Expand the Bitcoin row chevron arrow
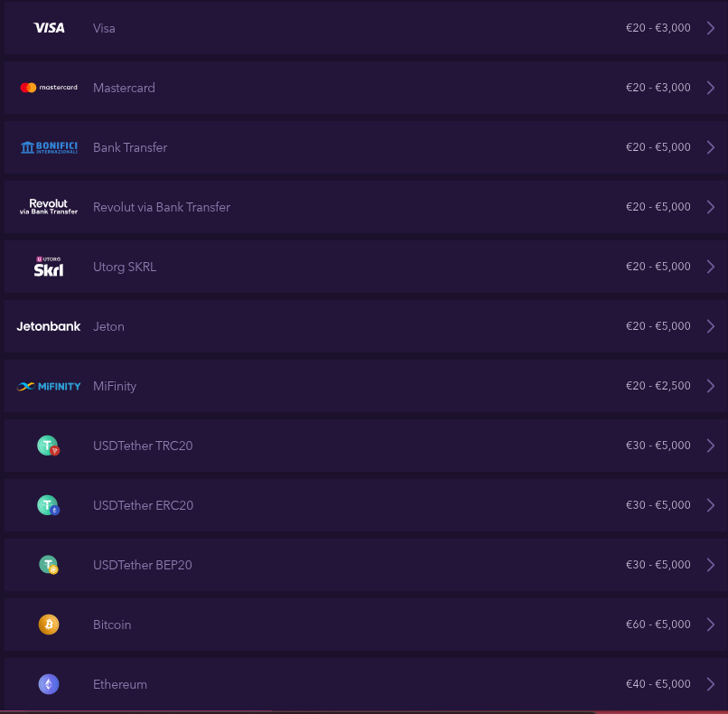Screen dimensions: 728x714 pyautogui.click(x=711, y=625)
